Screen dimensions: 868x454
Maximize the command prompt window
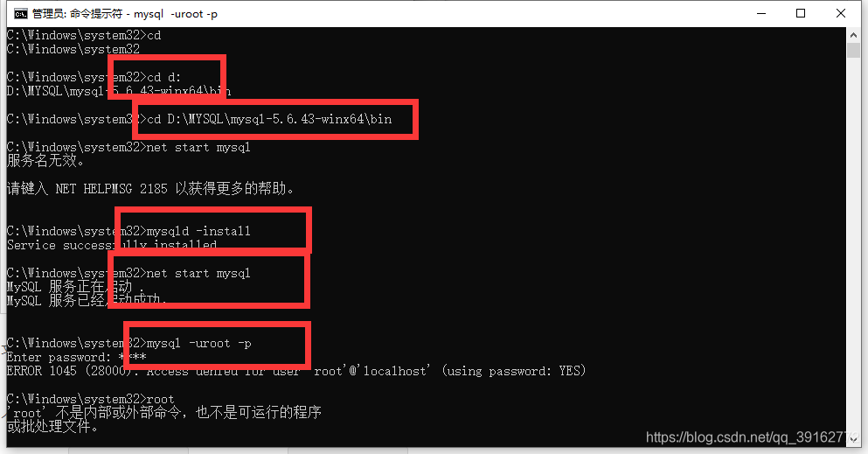(x=801, y=13)
